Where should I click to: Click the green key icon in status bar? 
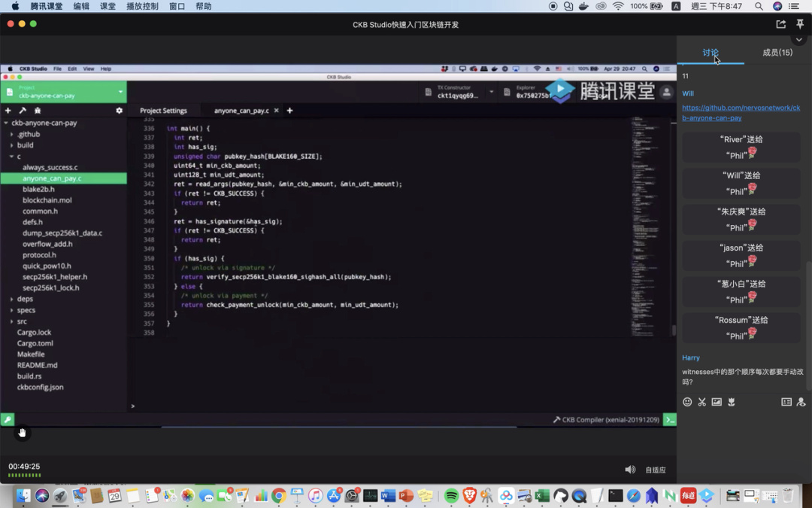(x=8, y=419)
